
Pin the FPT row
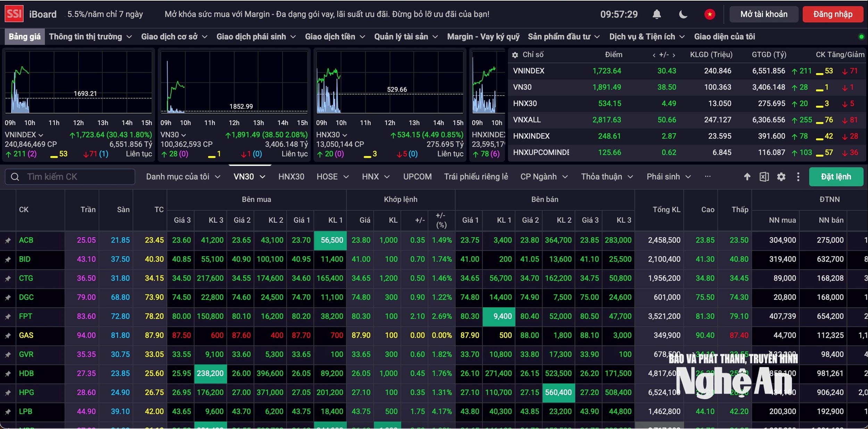(x=8, y=317)
